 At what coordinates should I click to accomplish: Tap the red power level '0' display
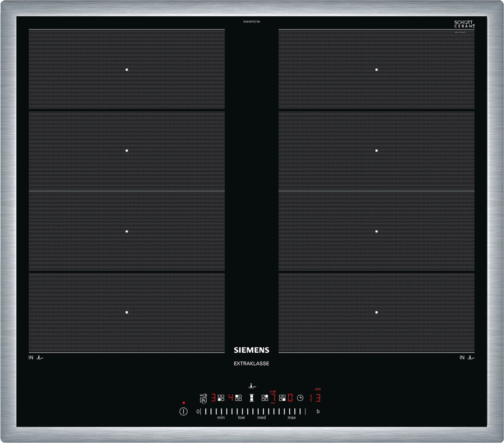[290, 398]
